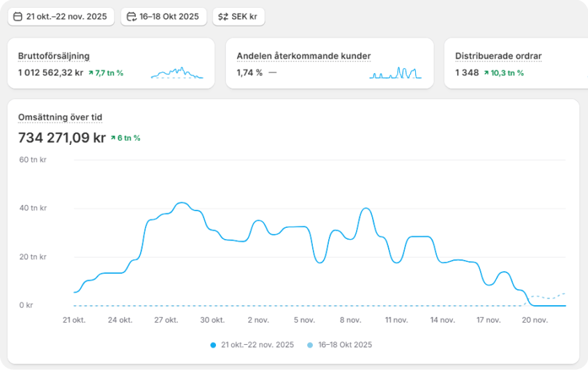Click the calendar icon in date range button

[18, 16]
